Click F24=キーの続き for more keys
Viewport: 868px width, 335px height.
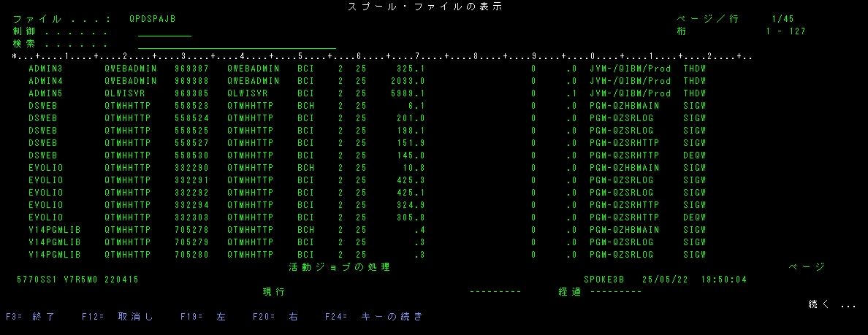(373, 317)
